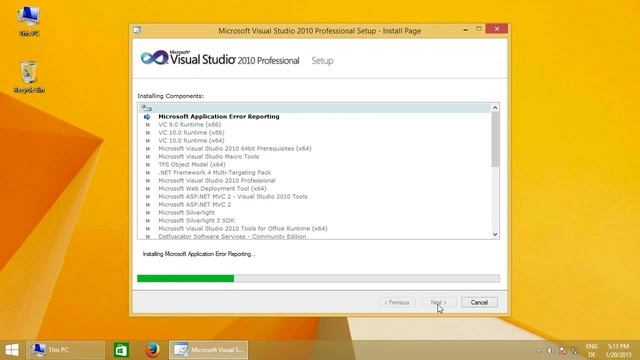Image resolution: width=640 pixels, height=360 pixels.
Task: Close the Visual Studio setup window
Action: pyautogui.click(x=497, y=29)
